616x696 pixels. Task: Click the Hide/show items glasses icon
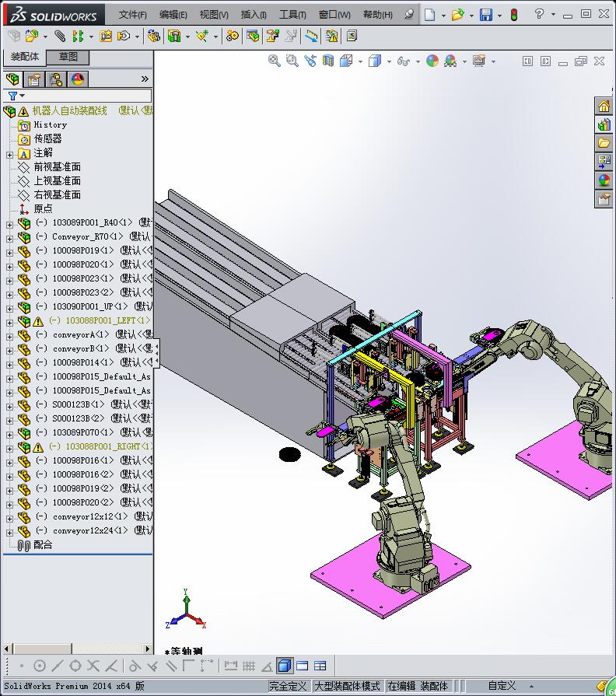[x=404, y=61]
